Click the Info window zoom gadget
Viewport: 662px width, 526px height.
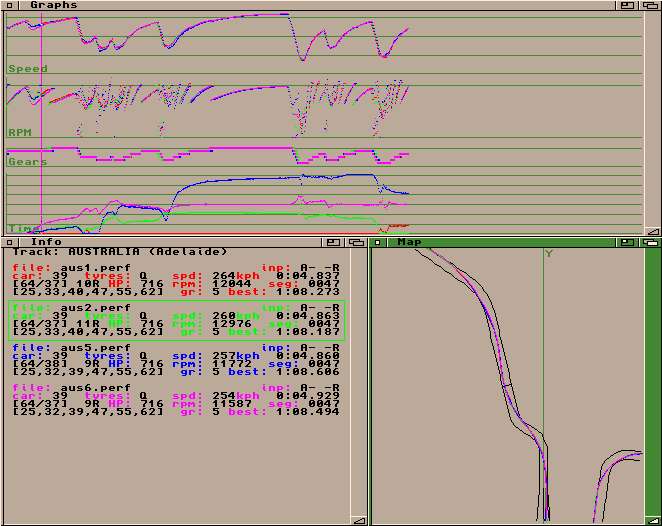pyautogui.click(x=334, y=242)
